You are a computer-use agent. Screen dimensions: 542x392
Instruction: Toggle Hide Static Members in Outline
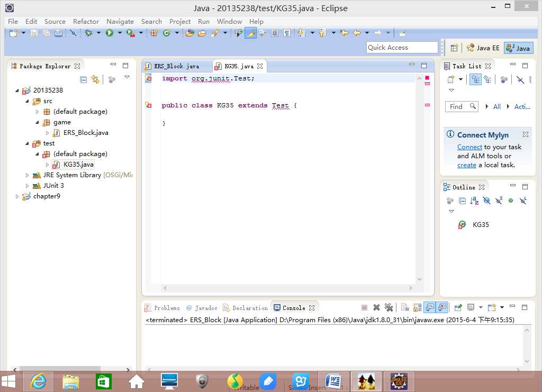[499, 200]
